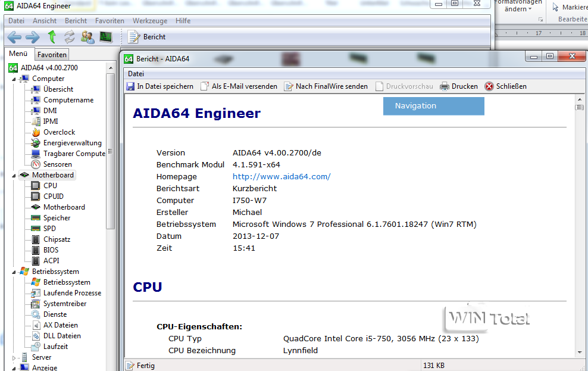This screenshot has height=371, width=588.
Task: Select the Overclock flame icon
Action: [x=36, y=132]
